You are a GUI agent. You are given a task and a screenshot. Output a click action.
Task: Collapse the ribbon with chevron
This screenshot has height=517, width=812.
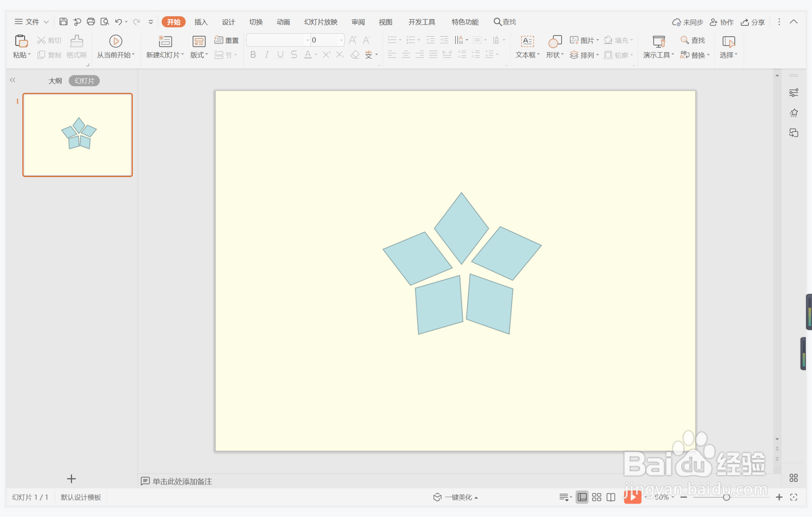(x=794, y=22)
